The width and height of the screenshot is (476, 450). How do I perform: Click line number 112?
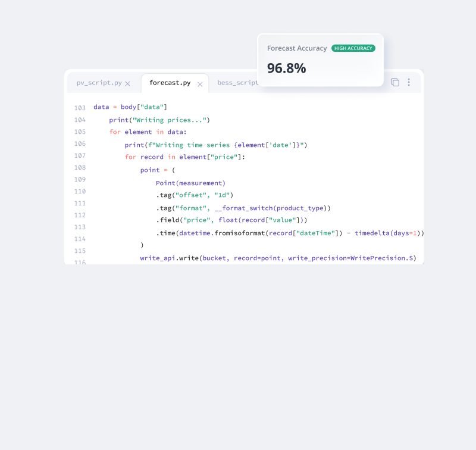tap(80, 215)
